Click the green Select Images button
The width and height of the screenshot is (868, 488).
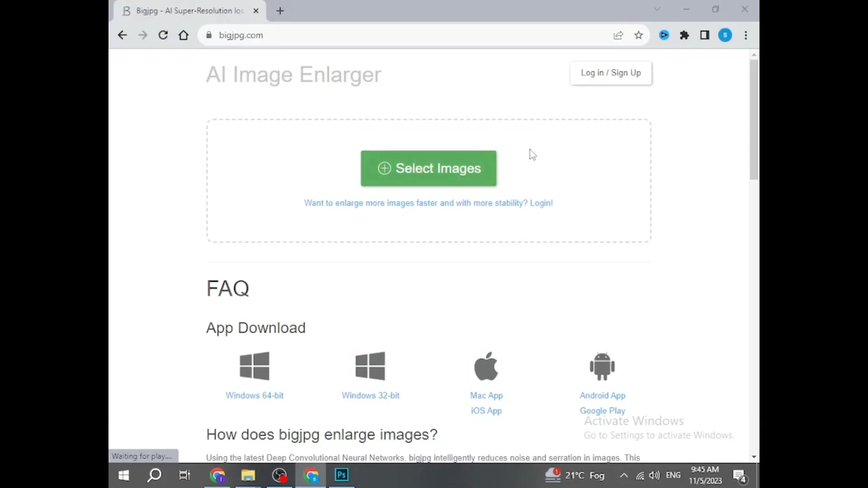pyautogui.click(x=428, y=168)
